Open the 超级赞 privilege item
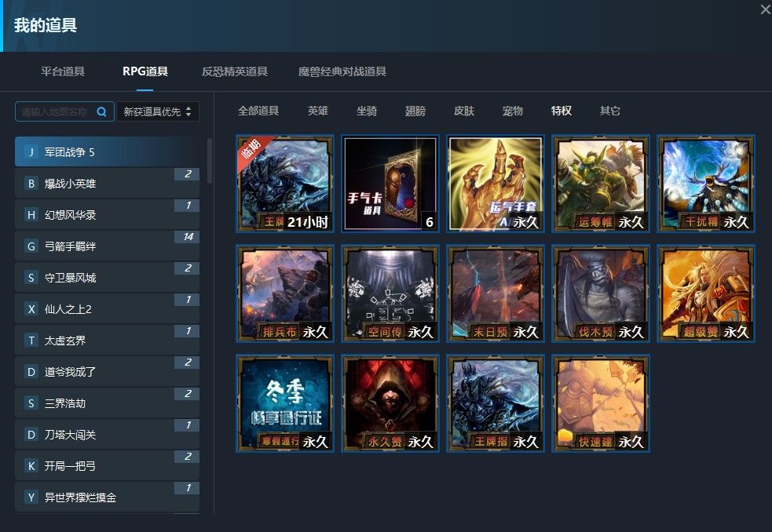Screen dimensions: 772x532 (x=706, y=293)
